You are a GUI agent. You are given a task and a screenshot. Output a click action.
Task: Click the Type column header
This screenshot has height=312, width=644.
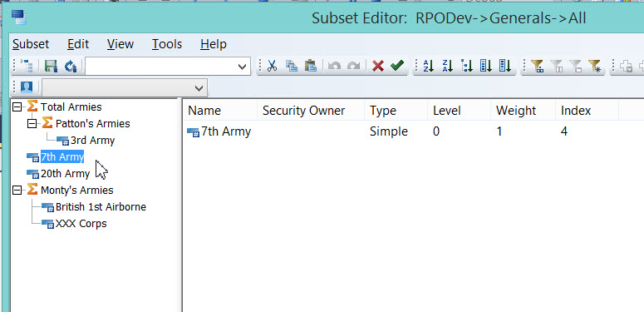396,111
